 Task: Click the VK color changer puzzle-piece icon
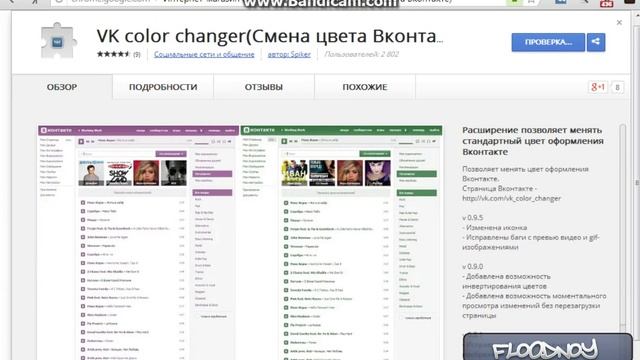(x=58, y=42)
